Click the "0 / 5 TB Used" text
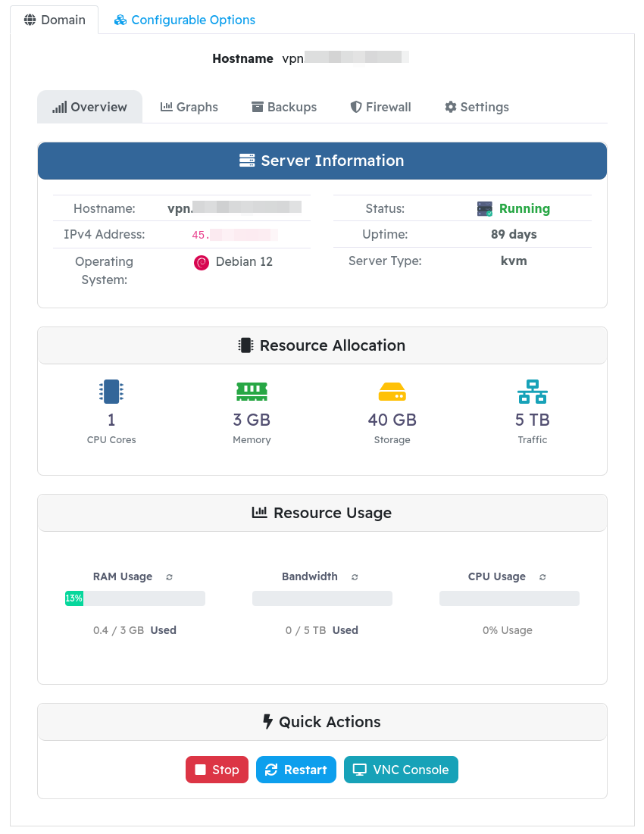The image size is (644, 834). (322, 630)
